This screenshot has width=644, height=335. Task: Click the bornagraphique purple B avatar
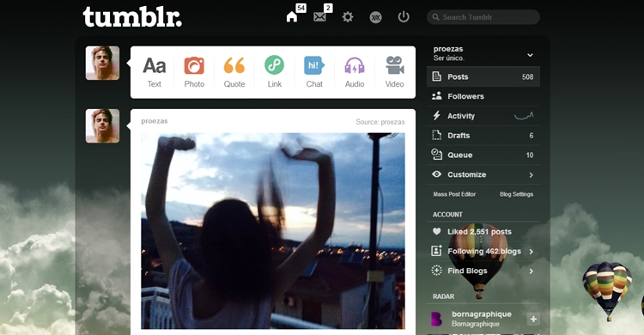436,319
